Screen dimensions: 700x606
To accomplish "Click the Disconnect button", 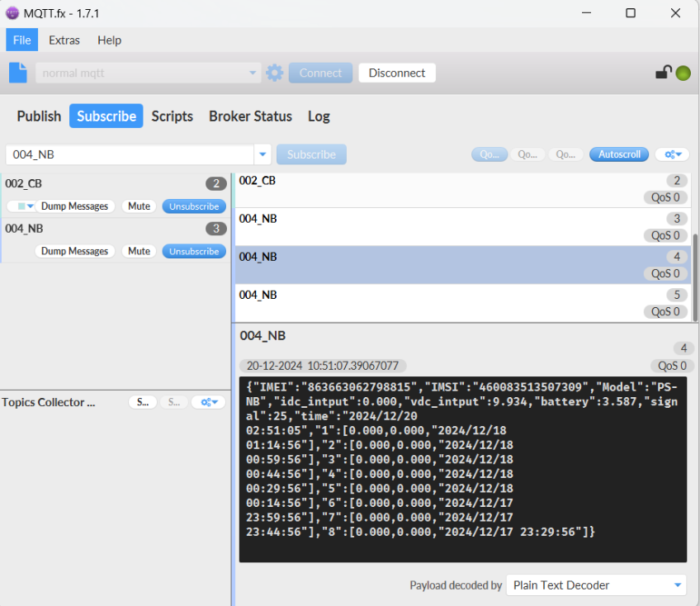I will pos(397,73).
